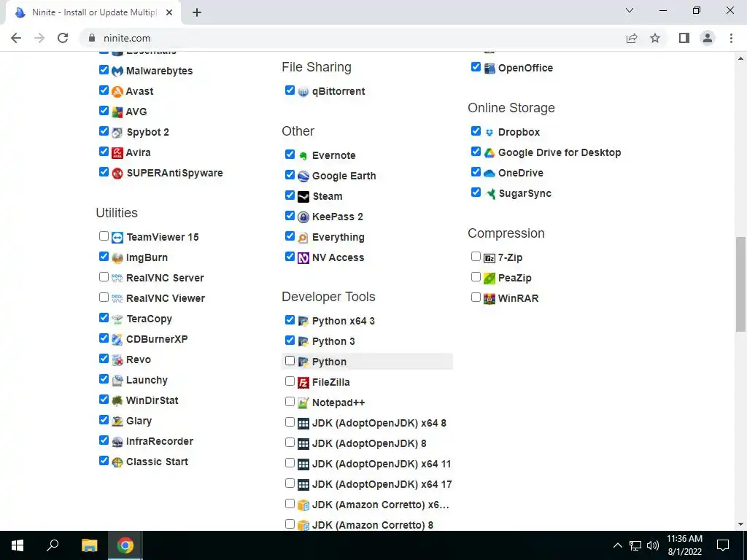Click the Malwarebytes app icon

[x=117, y=71]
